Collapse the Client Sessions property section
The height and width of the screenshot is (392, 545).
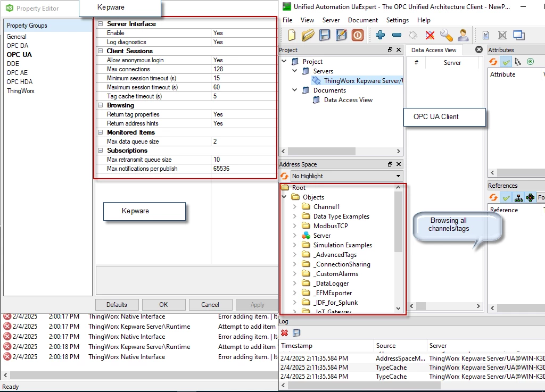[x=101, y=51]
